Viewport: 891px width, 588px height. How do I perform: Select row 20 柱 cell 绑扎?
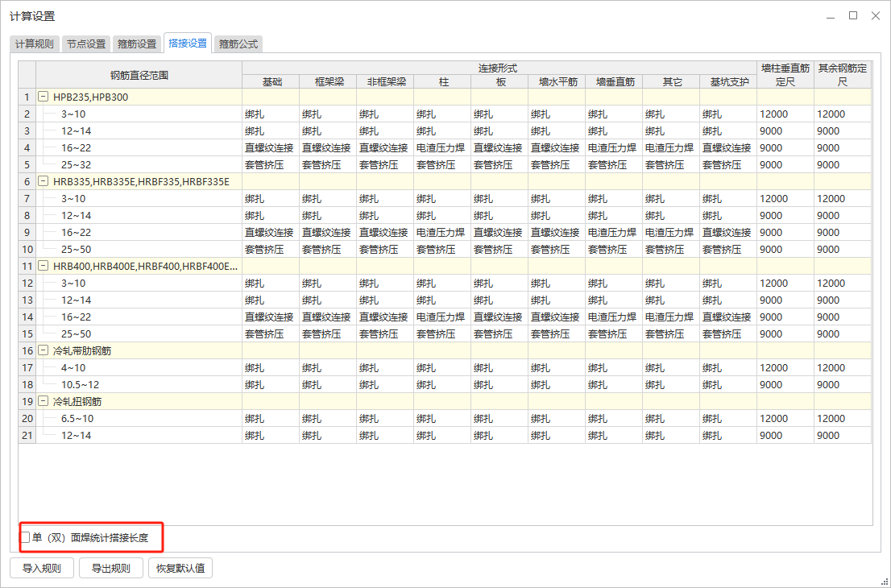click(442, 419)
